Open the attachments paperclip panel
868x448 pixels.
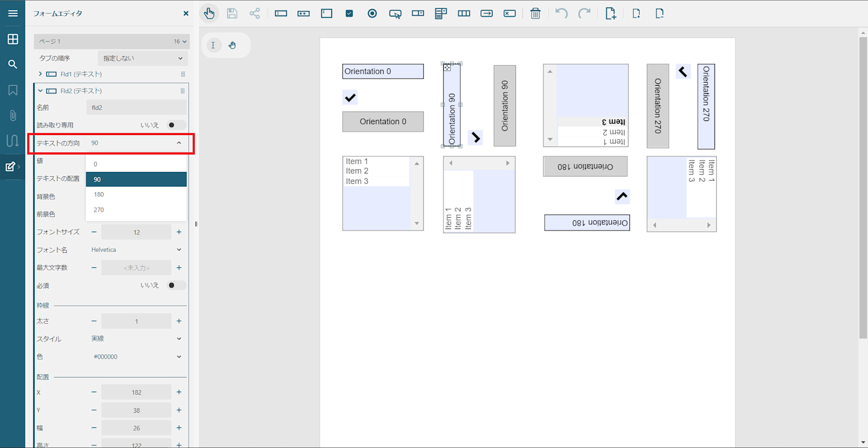click(x=13, y=116)
